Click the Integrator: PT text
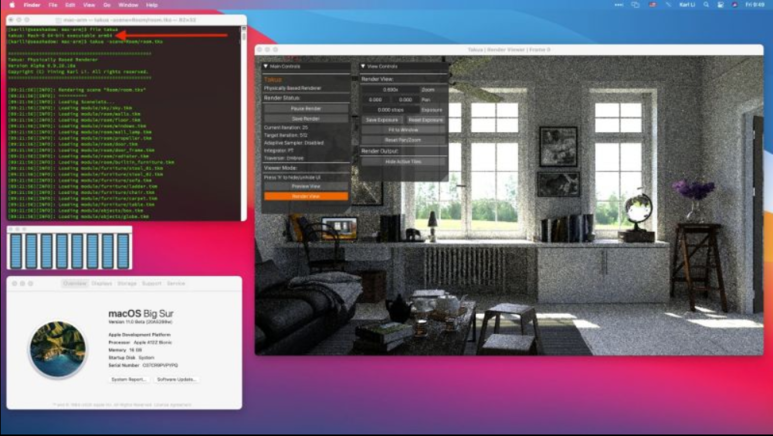This screenshot has width=773, height=436. pyautogui.click(x=279, y=150)
